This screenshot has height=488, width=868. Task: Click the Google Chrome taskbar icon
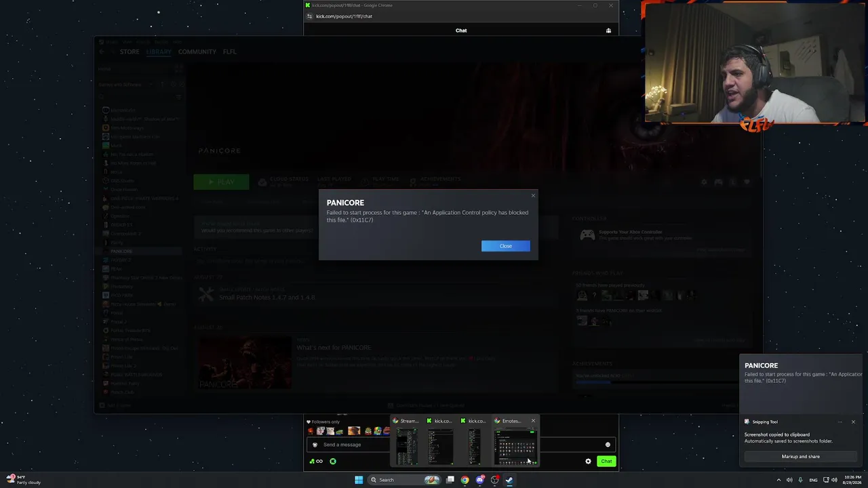coord(465,480)
